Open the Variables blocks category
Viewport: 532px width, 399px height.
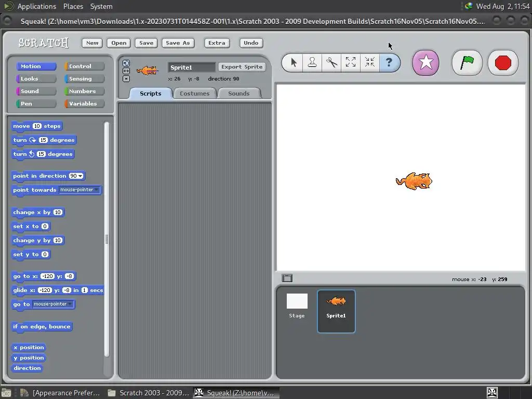click(x=85, y=103)
